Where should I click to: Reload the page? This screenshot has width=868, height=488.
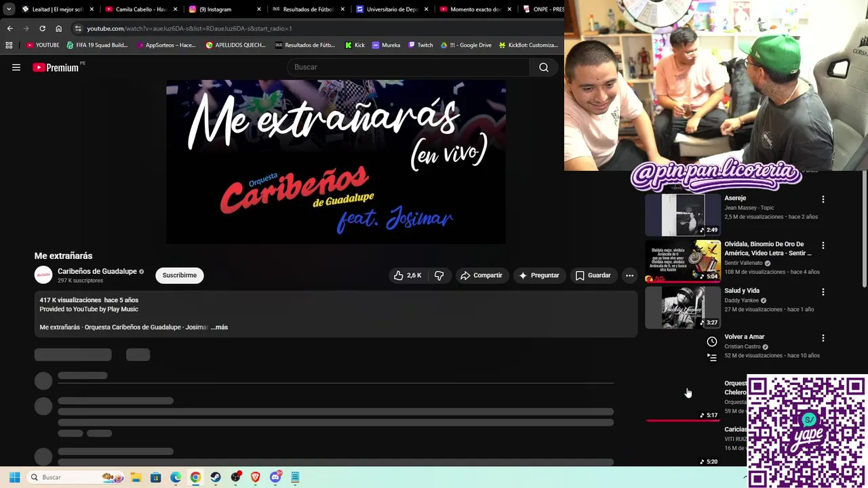tap(42, 28)
